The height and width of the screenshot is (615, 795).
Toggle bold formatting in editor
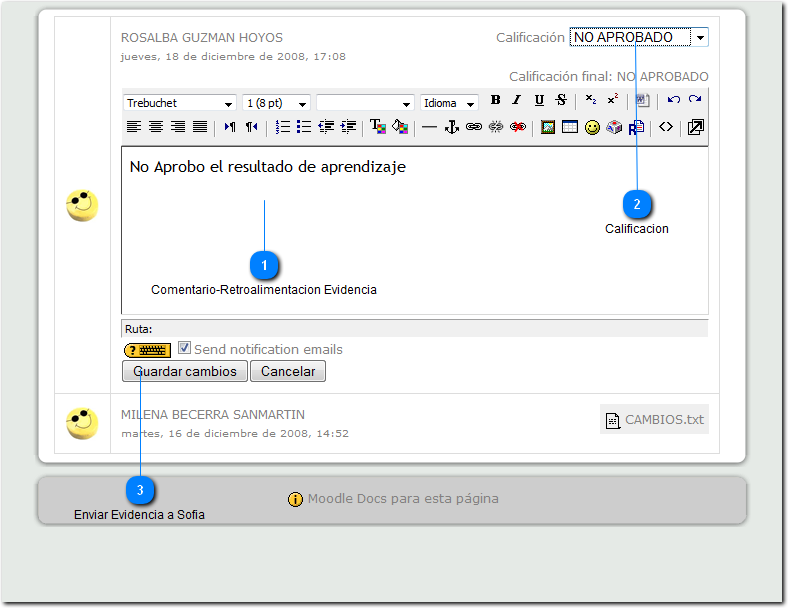(x=495, y=100)
